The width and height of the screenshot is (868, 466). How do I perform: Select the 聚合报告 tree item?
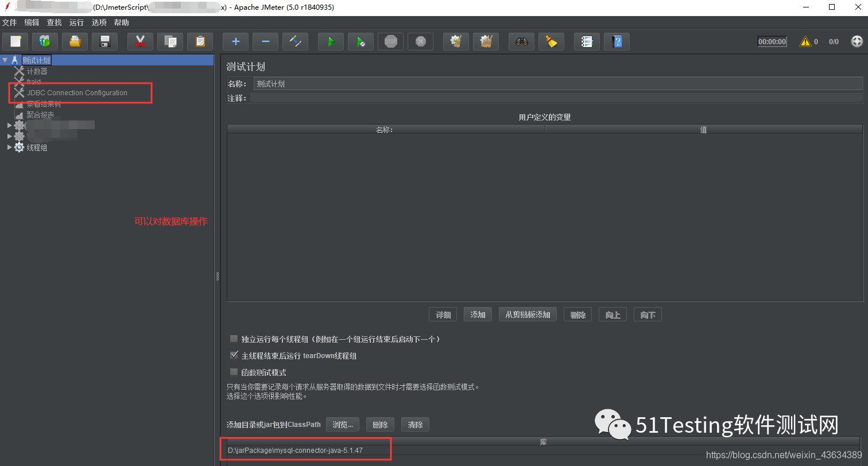[x=40, y=115]
